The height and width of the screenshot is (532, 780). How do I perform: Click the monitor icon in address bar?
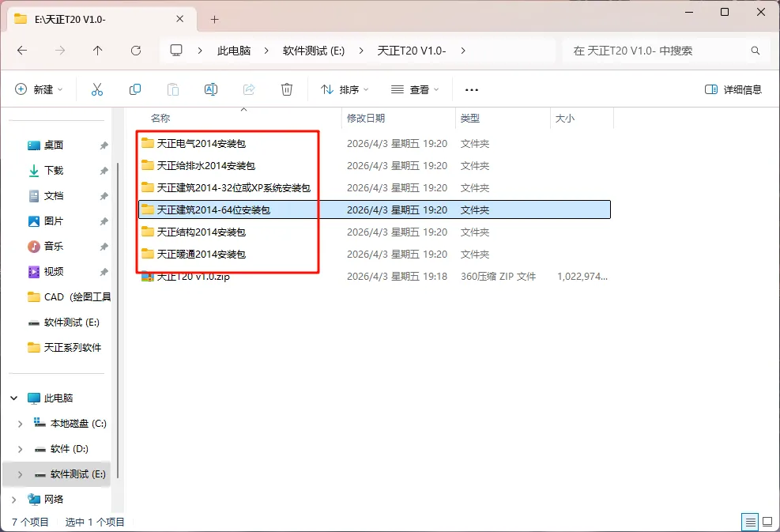[x=176, y=51]
